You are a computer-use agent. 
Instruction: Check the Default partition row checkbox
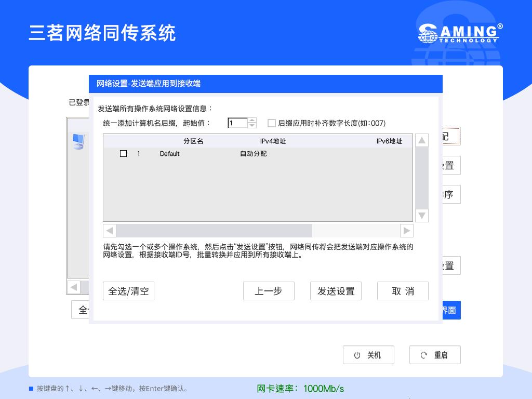click(x=124, y=154)
